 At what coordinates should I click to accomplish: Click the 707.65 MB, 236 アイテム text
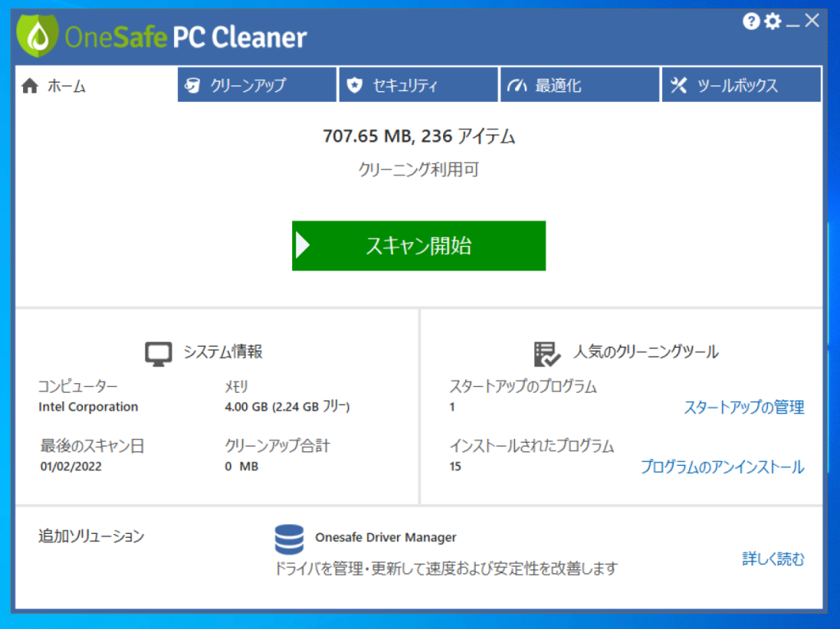[x=419, y=136]
